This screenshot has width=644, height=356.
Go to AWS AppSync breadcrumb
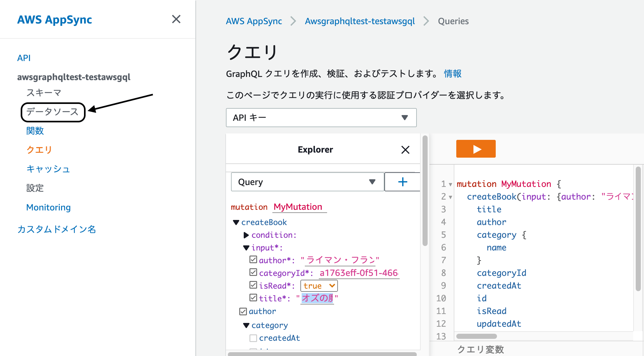pos(254,21)
